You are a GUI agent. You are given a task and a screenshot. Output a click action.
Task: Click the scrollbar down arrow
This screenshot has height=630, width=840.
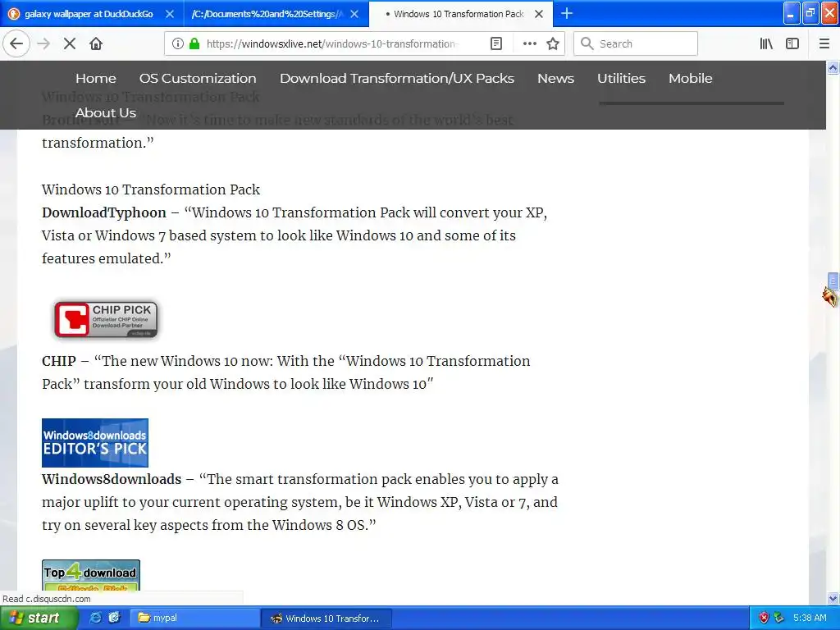pyautogui.click(x=833, y=598)
